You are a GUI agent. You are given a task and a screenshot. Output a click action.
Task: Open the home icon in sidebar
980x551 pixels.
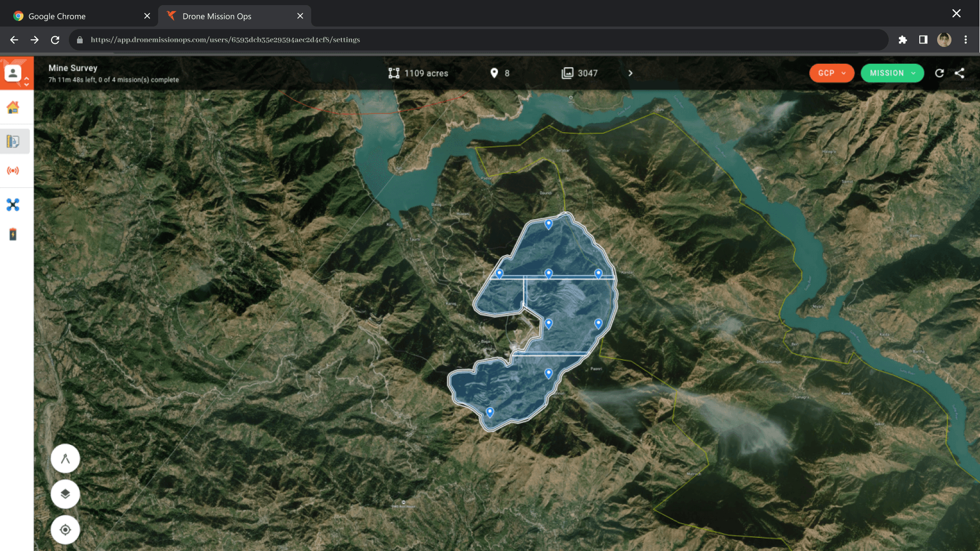point(13,108)
